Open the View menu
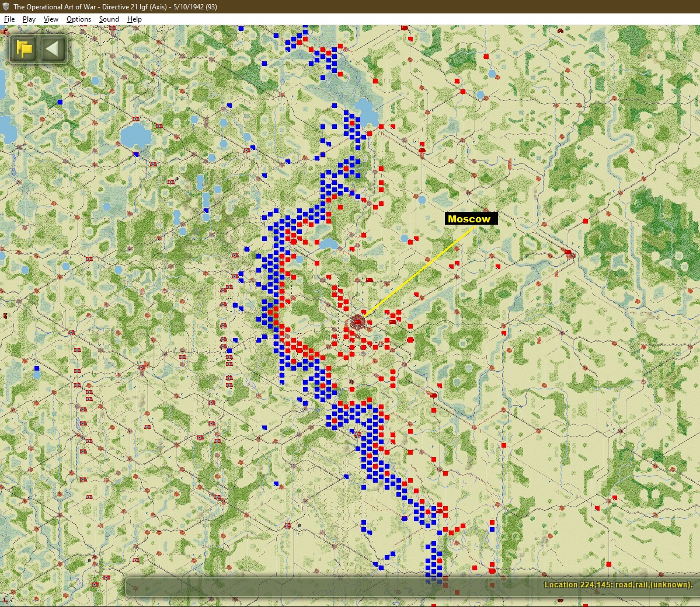Viewport: 700px width, 607px height. (x=51, y=19)
